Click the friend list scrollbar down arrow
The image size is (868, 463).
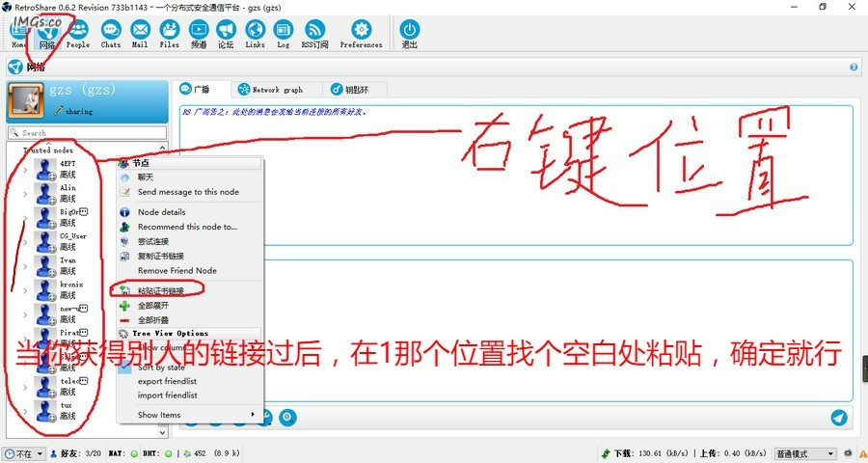pyautogui.click(x=163, y=432)
